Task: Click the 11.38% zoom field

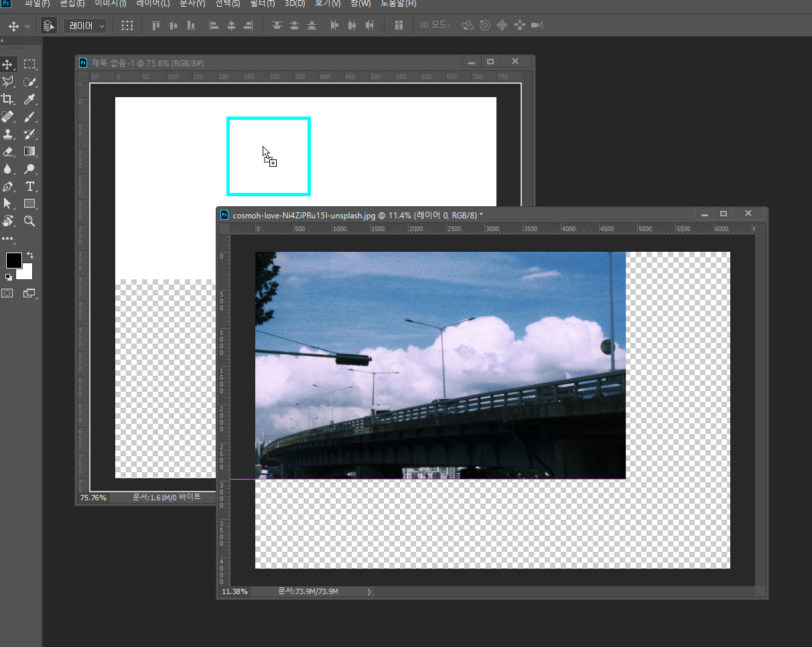Action: click(235, 592)
